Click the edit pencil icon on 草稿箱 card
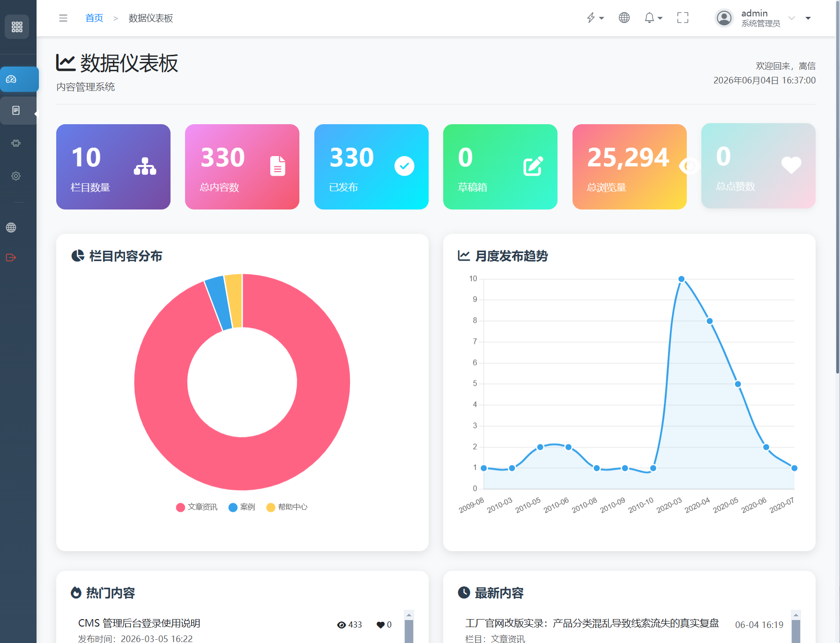This screenshot has width=840, height=643. [533, 166]
